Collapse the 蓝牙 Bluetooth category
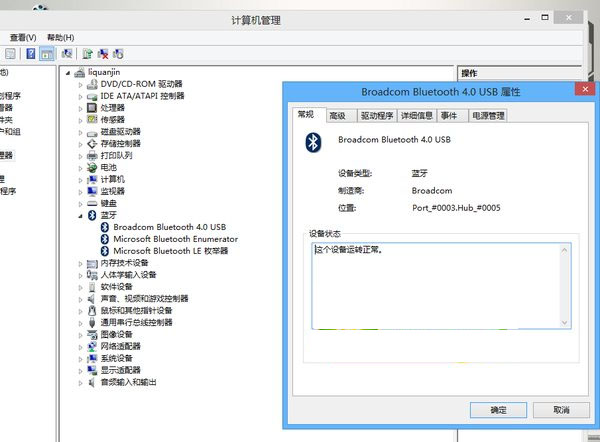The image size is (600, 442). coord(81,215)
